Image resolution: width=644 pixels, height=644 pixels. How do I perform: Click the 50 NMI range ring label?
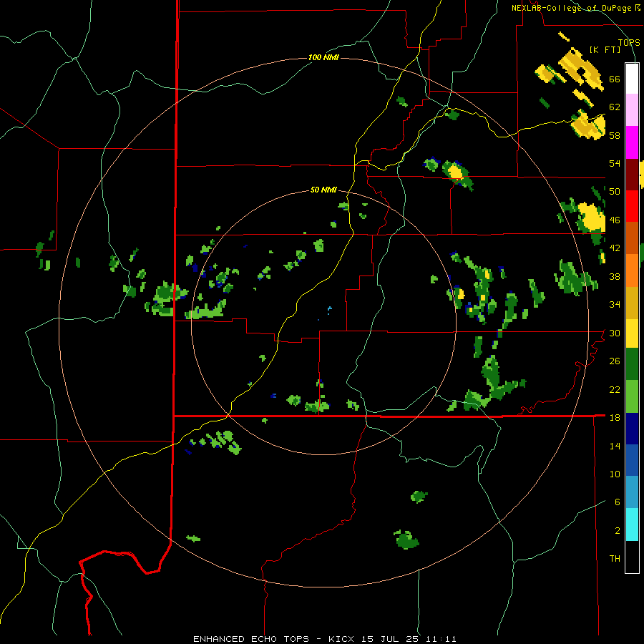323,190
